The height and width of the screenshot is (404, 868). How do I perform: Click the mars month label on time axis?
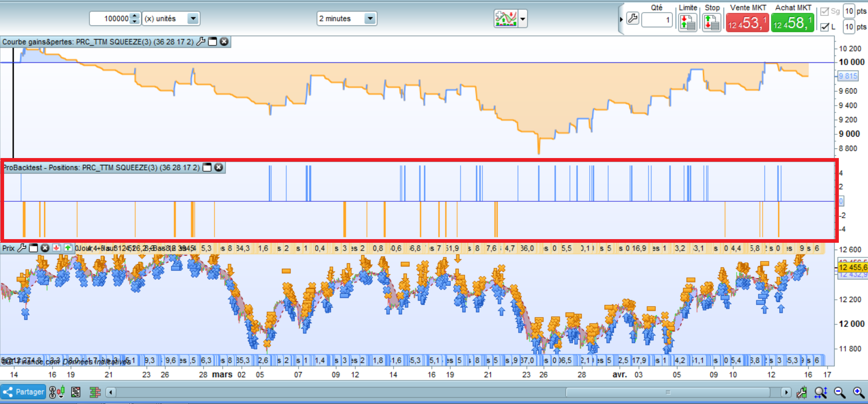222,374
